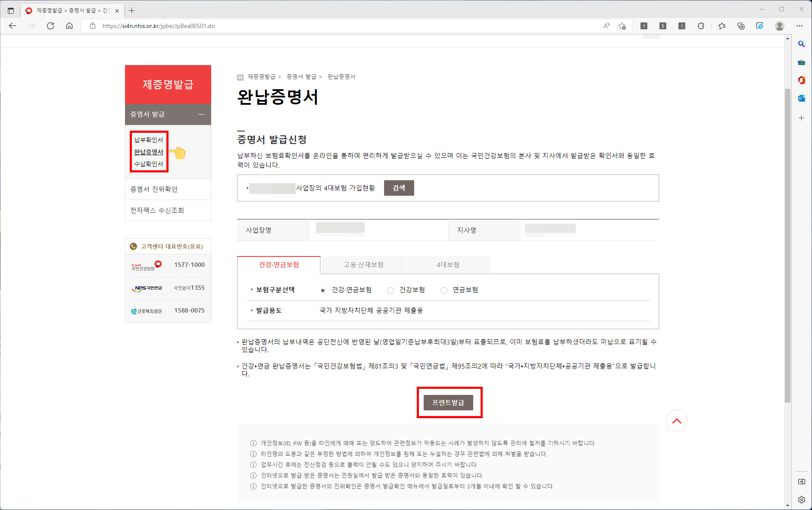Click the scrollbar down arrow
Screen dimensions: 812x510
pyautogui.click(x=787, y=506)
